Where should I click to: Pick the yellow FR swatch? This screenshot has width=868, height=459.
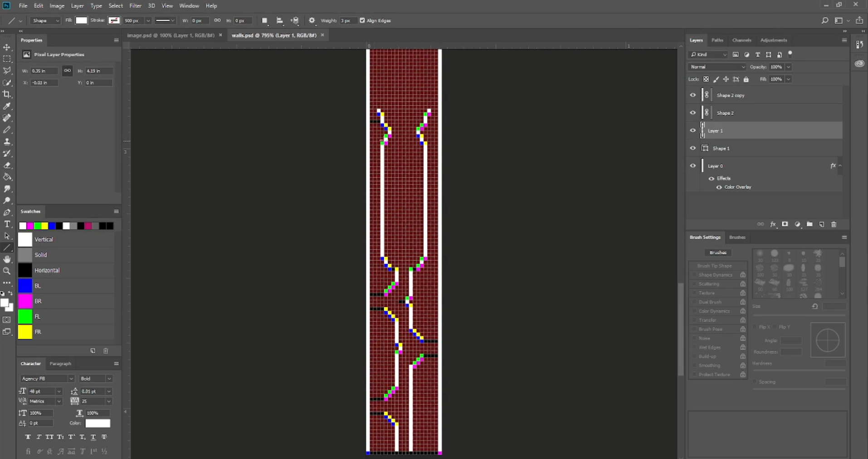(x=25, y=332)
